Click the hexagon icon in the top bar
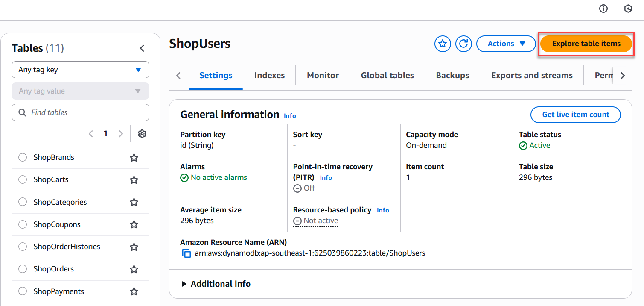 (628, 9)
